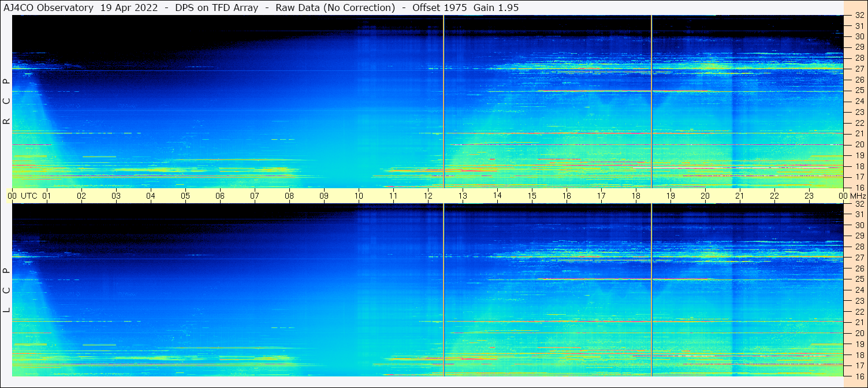Click "16" MHz on LCP frequency scale
Viewport: 868px width, 388px height.
[859, 376]
